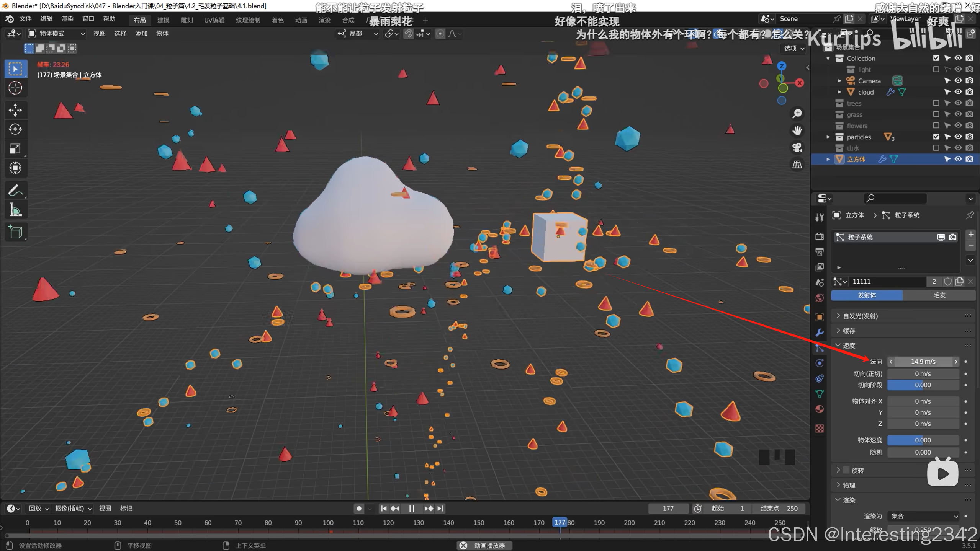Select the Scale tool icon

point(15,148)
